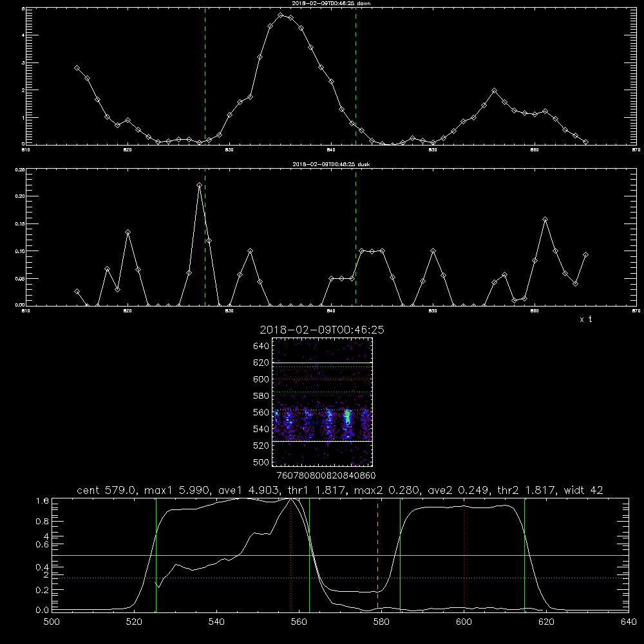Viewport: 644px width, 644px height.
Task: Click the left green dashed line in dusk plot
Action: coord(205,238)
